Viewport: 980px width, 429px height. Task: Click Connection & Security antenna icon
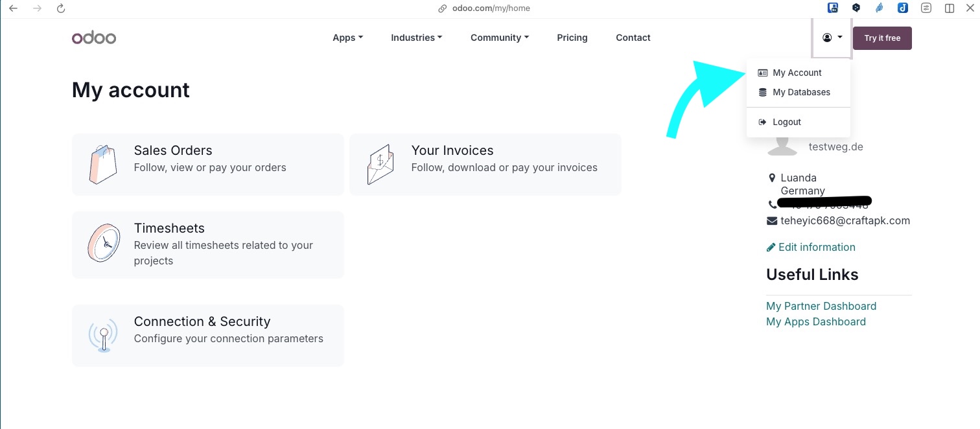coord(103,335)
